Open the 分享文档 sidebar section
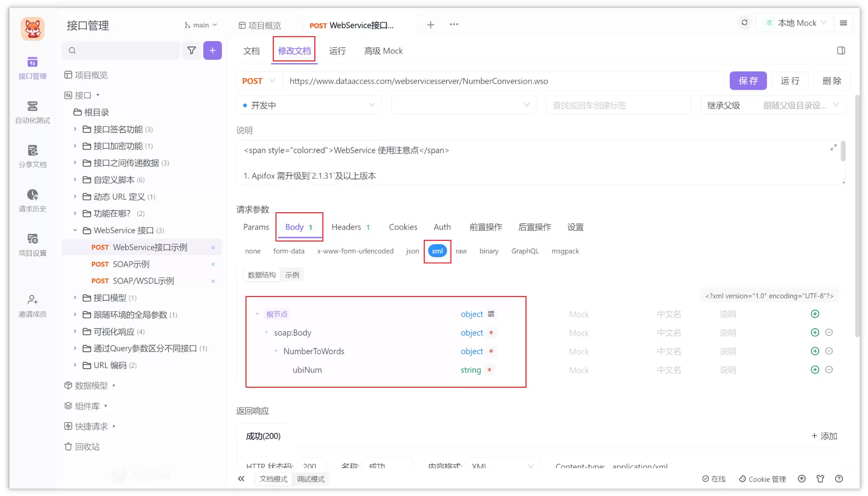 click(x=32, y=157)
